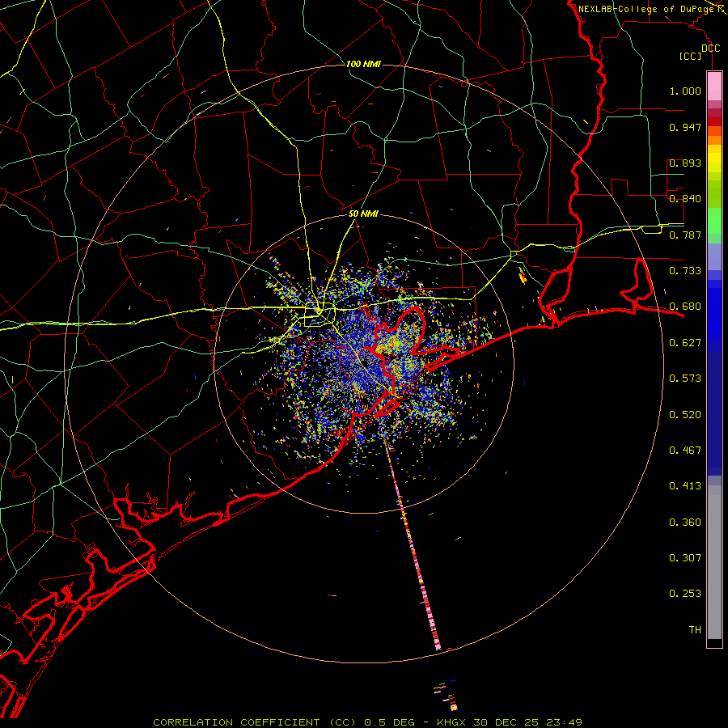Click the 0.360 scale value
This screenshot has width=728, height=728.
pyautogui.click(x=685, y=523)
